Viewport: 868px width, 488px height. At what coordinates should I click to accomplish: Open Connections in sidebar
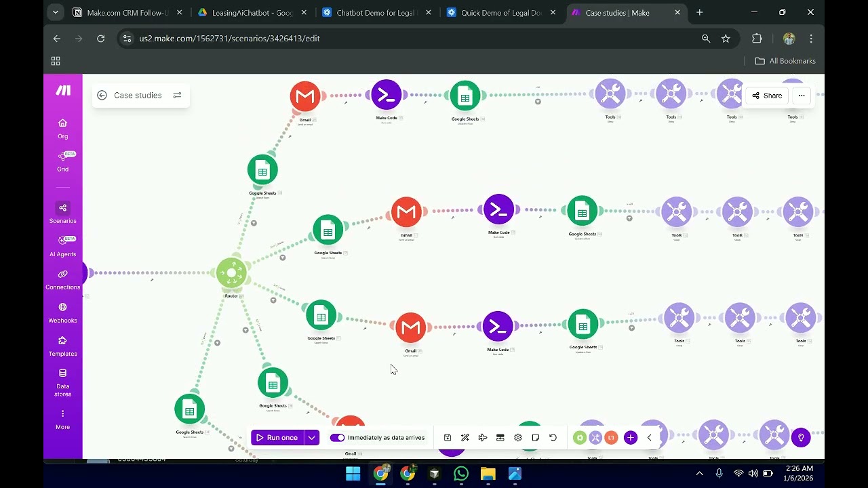(x=62, y=279)
